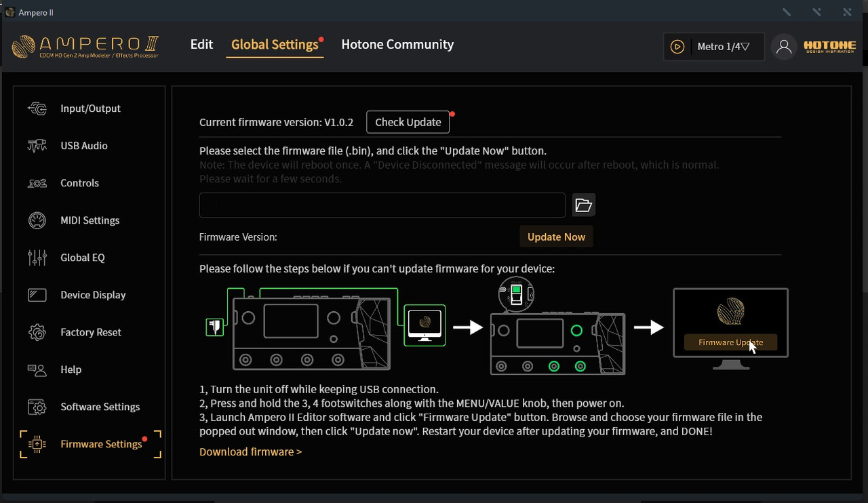This screenshot has width=868, height=503.
Task: Switch to the Edit tab
Action: [201, 44]
